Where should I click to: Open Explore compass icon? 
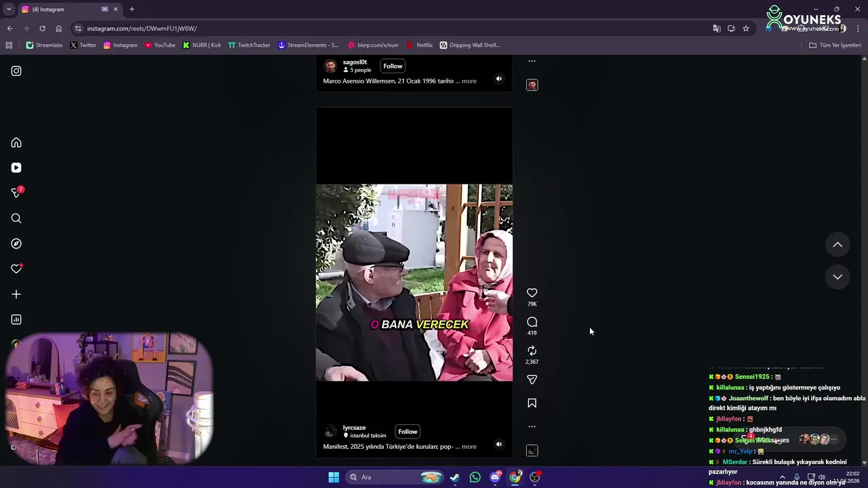[x=16, y=243]
